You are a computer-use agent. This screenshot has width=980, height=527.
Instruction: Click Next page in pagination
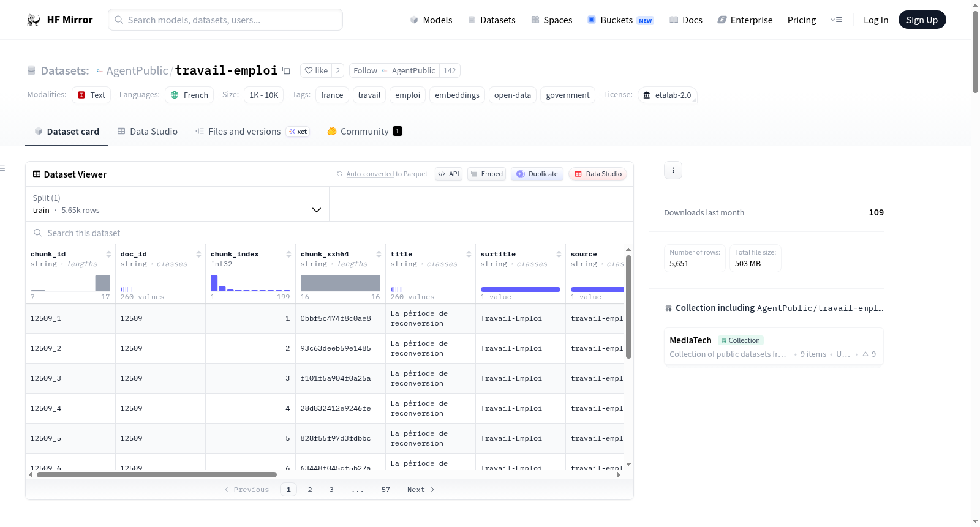click(421, 490)
